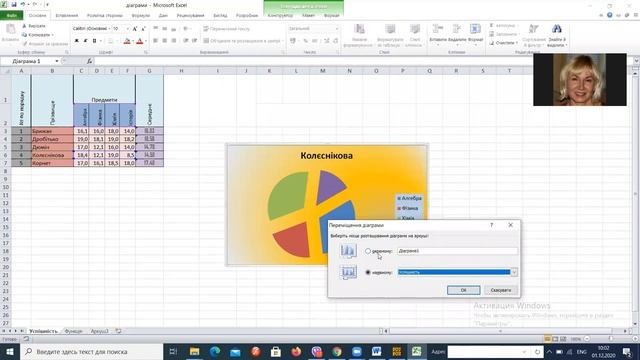640x360 pixels.
Task: Toggle Italic formatting
Action: click(85, 41)
